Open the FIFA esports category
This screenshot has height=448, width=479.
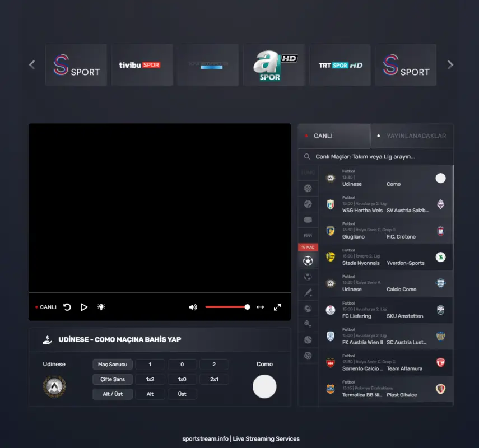click(x=308, y=235)
